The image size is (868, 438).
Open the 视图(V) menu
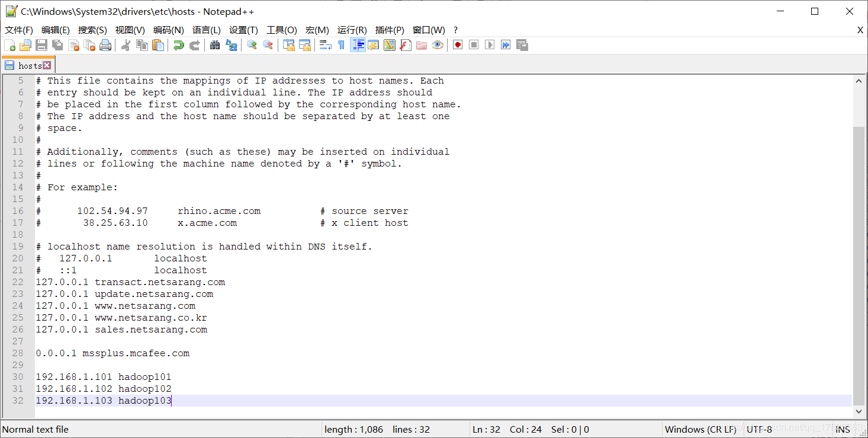[130, 30]
